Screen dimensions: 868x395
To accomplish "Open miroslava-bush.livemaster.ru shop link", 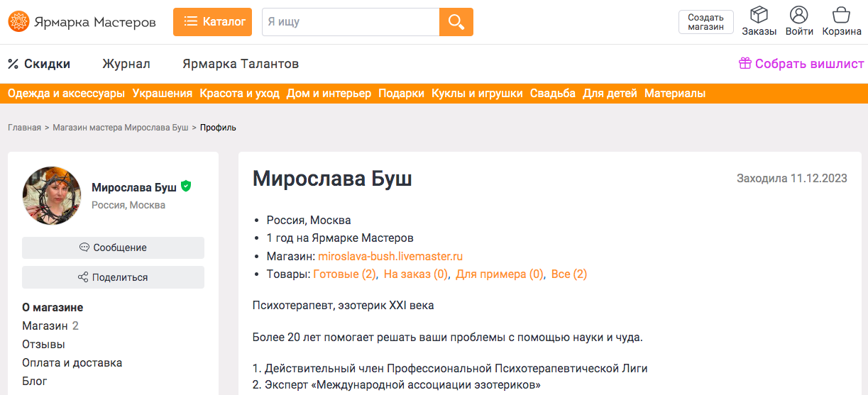I will [x=390, y=256].
